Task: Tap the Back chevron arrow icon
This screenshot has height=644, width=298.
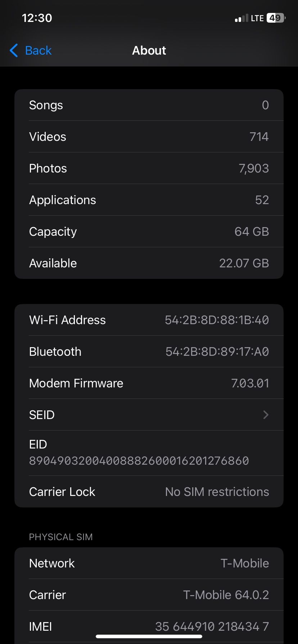Action: click(14, 51)
